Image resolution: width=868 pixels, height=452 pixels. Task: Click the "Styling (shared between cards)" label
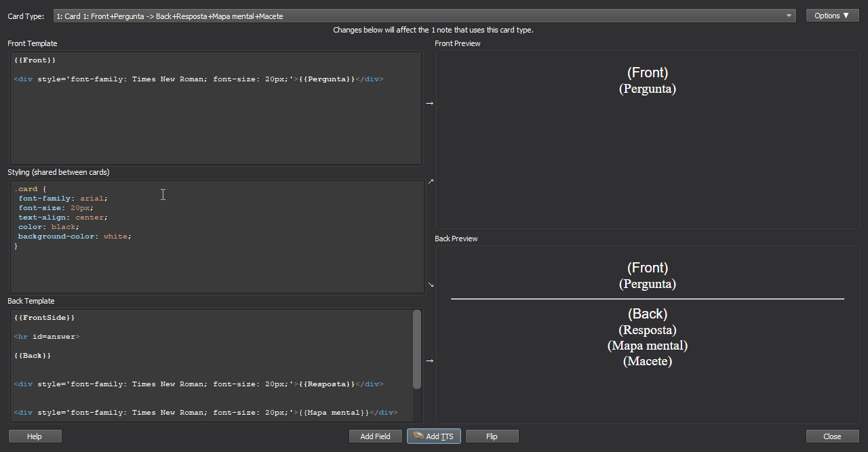click(x=58, y=172)
